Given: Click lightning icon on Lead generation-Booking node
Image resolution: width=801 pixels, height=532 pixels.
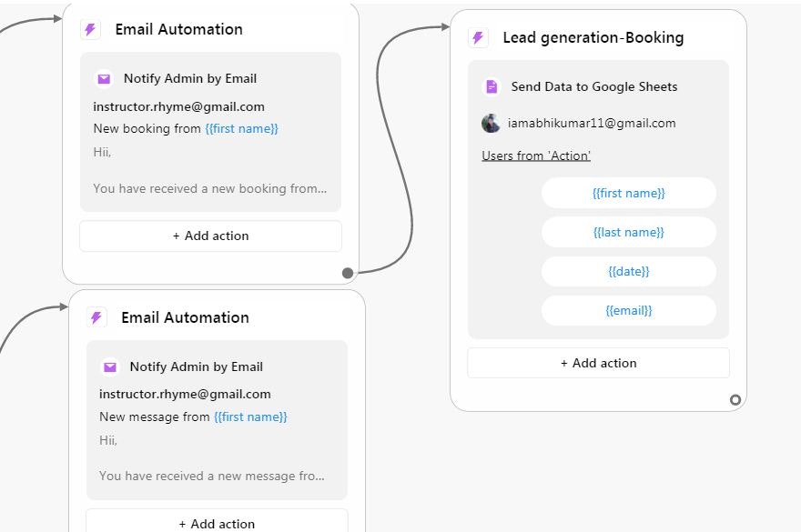Looking at the screenshot, I should pyautogui.click(x=478, y=38).
